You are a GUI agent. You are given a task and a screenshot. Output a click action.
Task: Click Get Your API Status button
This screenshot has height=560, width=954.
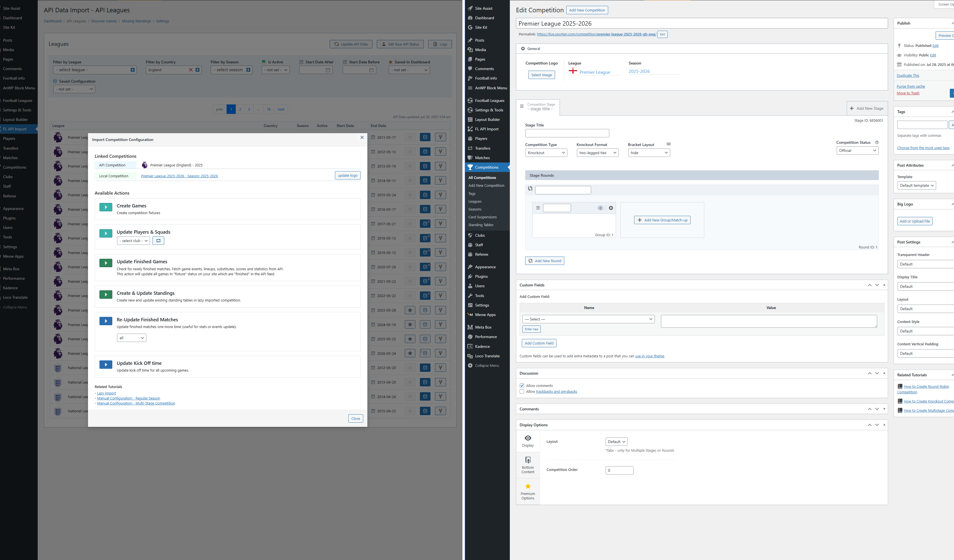pyautogui.click(x=400, y=44)
